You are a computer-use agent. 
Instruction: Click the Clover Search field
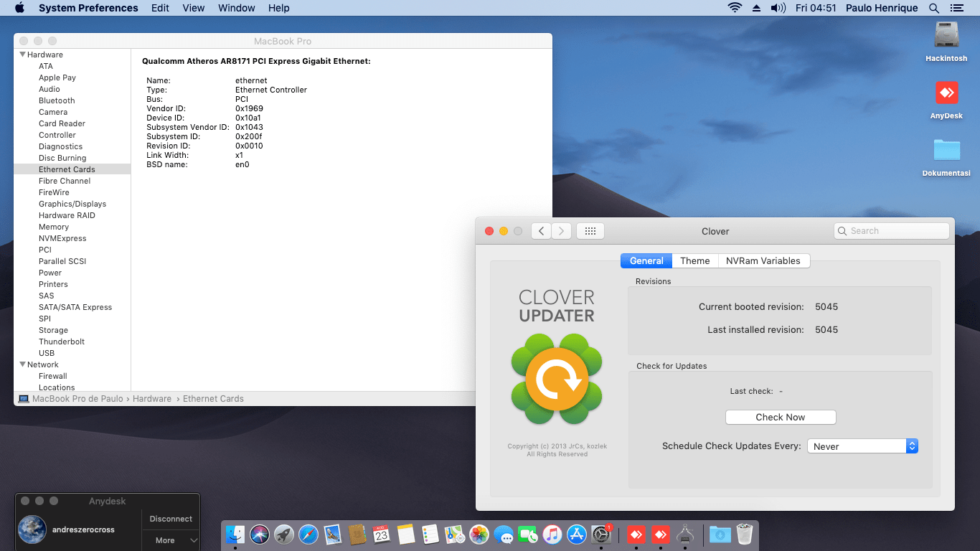[x=892, y=231]
